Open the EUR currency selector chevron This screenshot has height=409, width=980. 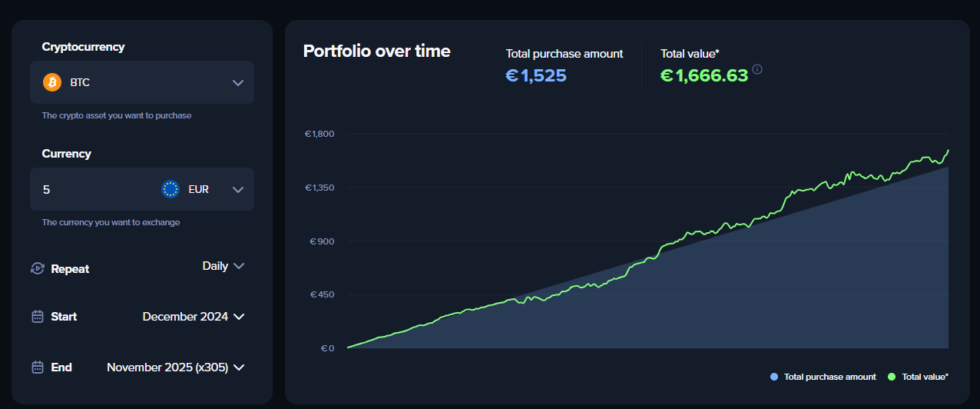click(x=238, y=189)
